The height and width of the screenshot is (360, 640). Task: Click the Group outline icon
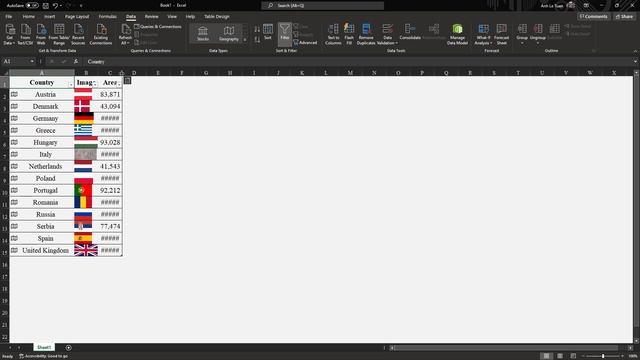pos(522,29)
